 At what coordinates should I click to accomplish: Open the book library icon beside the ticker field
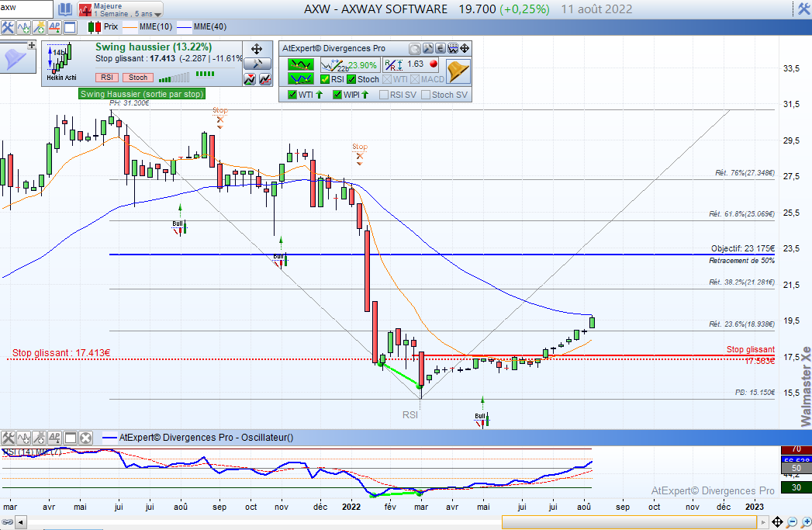point(64,9)
